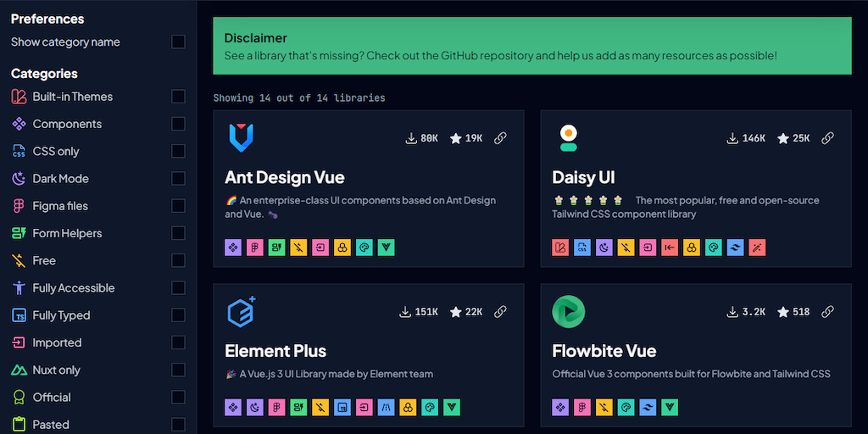This screenshot has height=434, width=868.
Task: Click Nuxt only mountain icon in sidebar
Action: point(19,370)
